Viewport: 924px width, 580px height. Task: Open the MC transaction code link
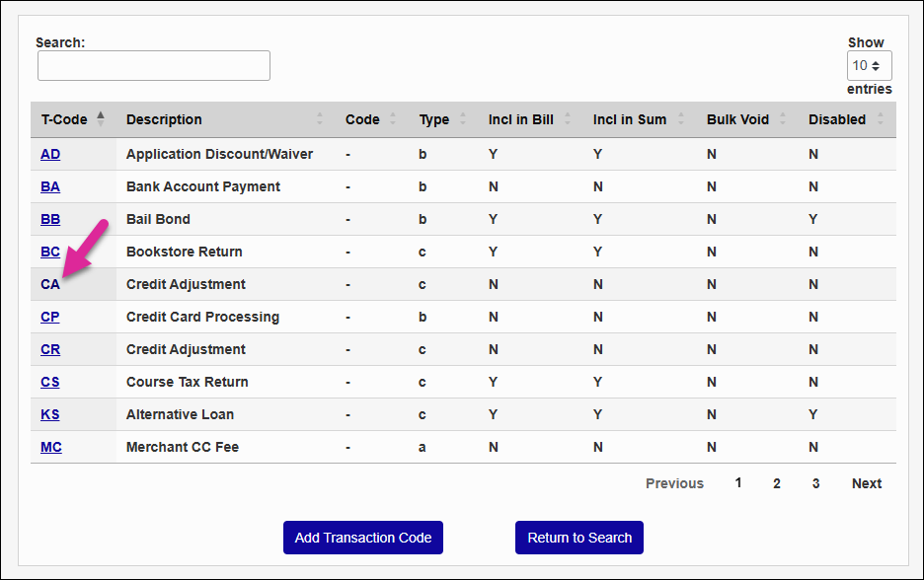coord(50,447)
